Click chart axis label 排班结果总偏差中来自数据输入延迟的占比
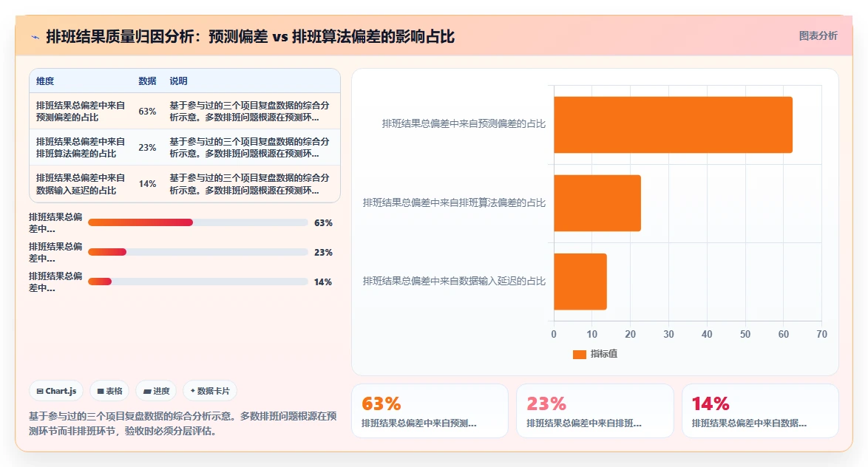Screen dimensions: 868x467 point(454,281)
